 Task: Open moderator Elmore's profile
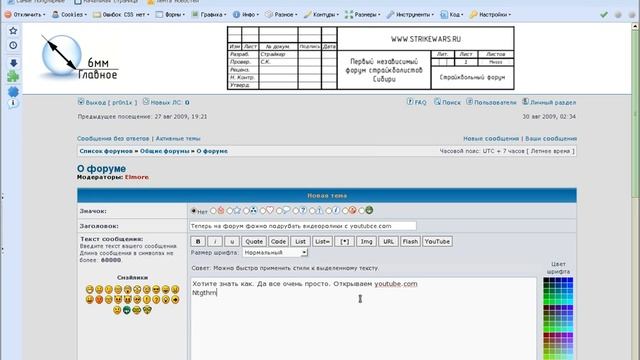[137, 177]
